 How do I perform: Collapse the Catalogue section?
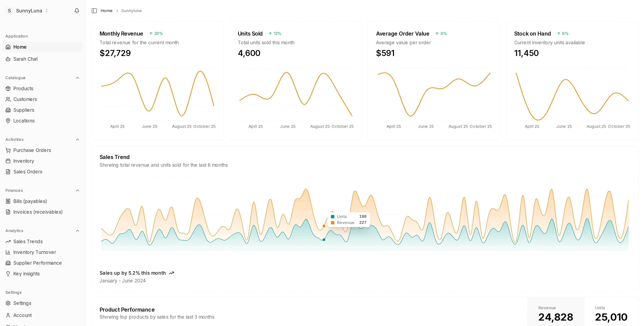tap(77, 78)
